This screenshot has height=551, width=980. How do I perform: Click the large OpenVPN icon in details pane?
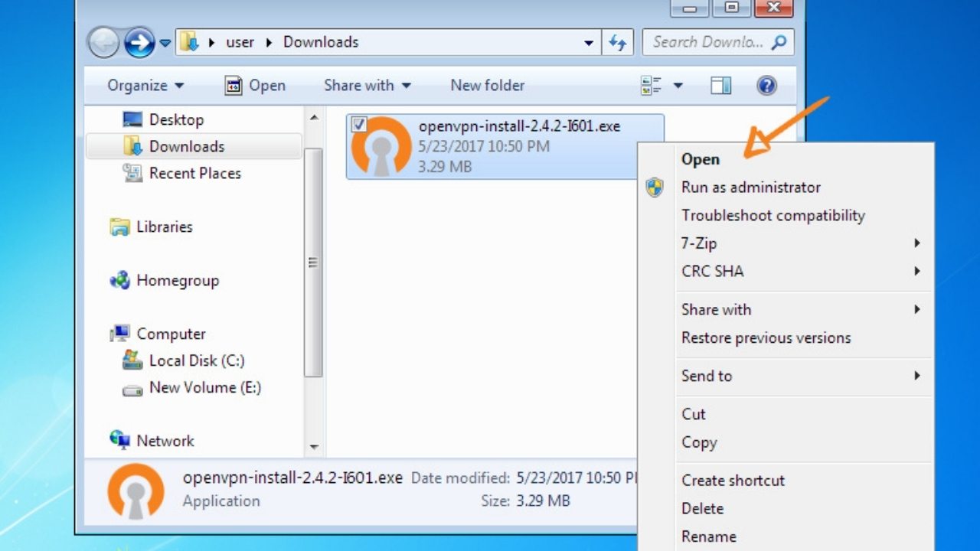click(136, 491)
